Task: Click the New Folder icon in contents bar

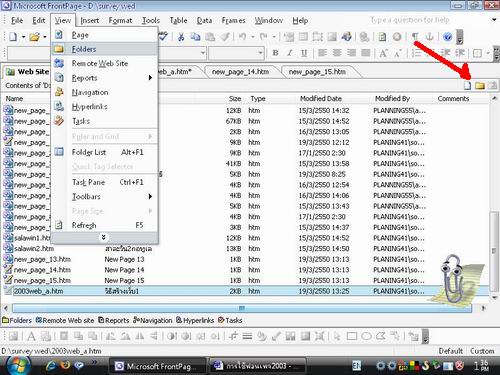Action: 480,86
